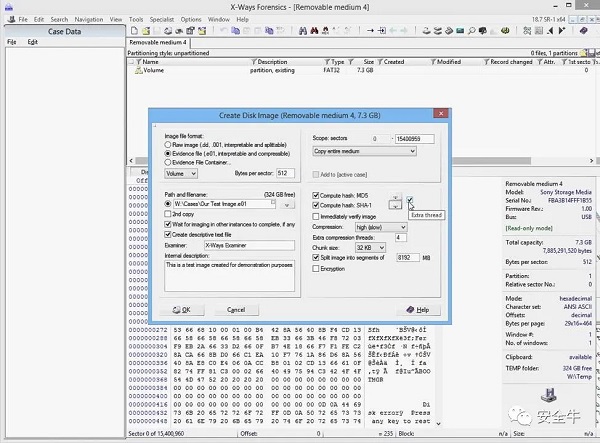Screen dimensions: 600x443
Task: Click the right arrow Go To Offset icon
Action: [x=370, y=31]
